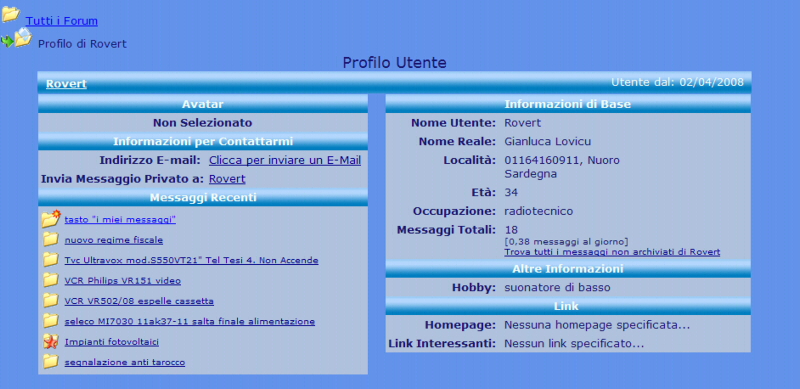
Task: Open VCR Philips VR151 video topic
Action: [122, 281]
